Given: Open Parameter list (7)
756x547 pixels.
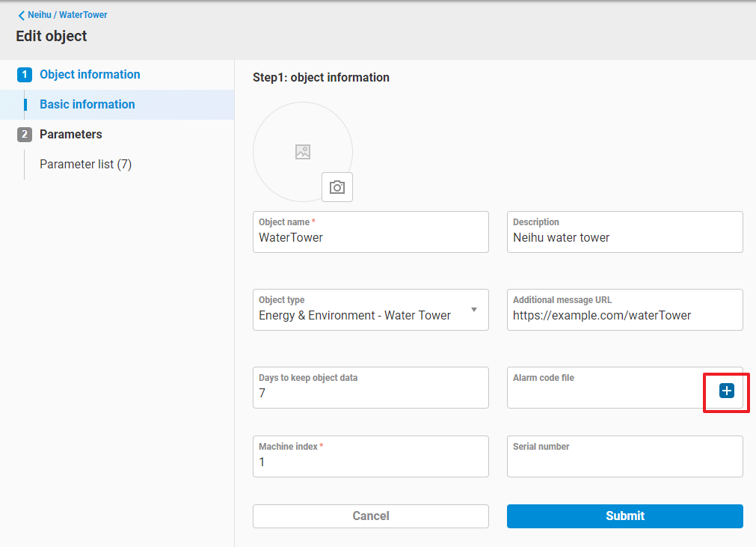Looking at the screenshot, I should click(x=85, y=165).
